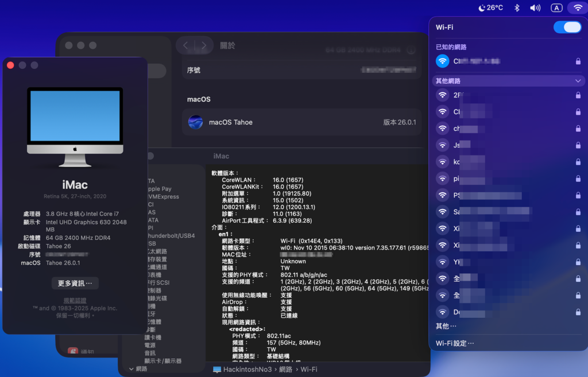Open Bluetooth in the menu bar

(517, 7)
